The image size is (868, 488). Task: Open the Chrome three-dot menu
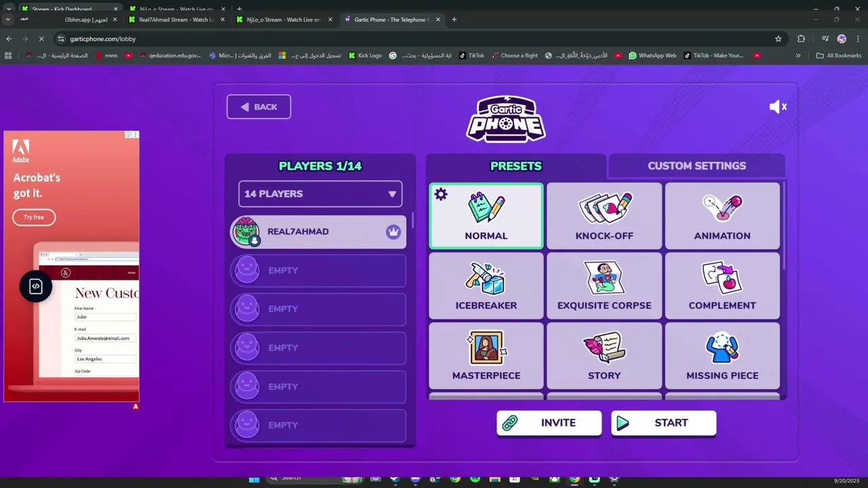(x=858, y=39)
